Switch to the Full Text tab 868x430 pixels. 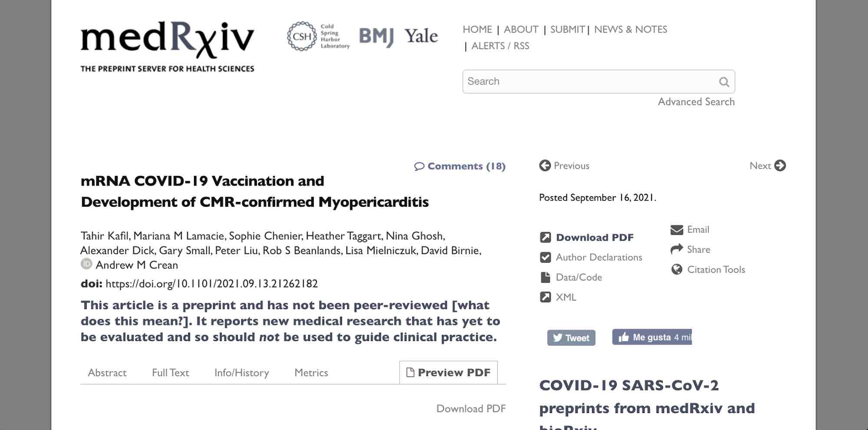(x=171, y=373)
